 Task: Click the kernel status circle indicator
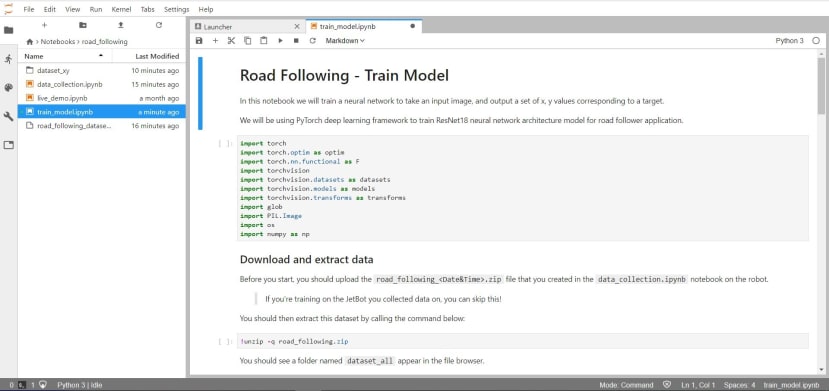(816, 41)
